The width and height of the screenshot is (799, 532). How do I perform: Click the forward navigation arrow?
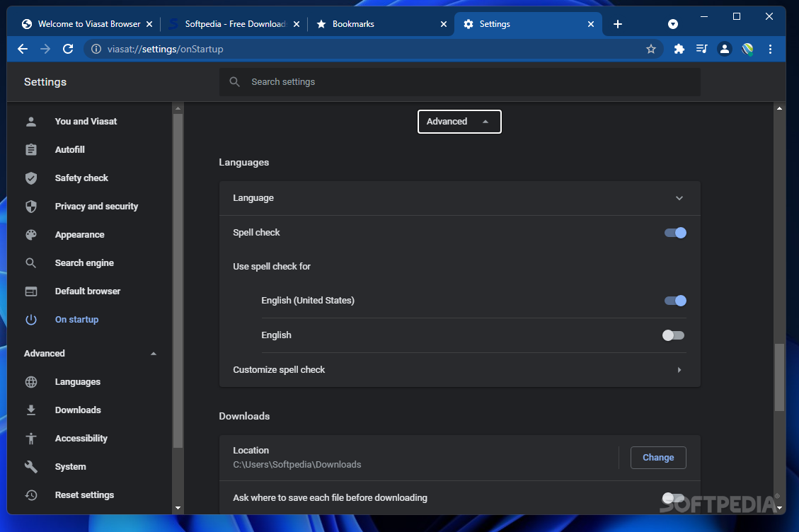click(x=45, y=49)
